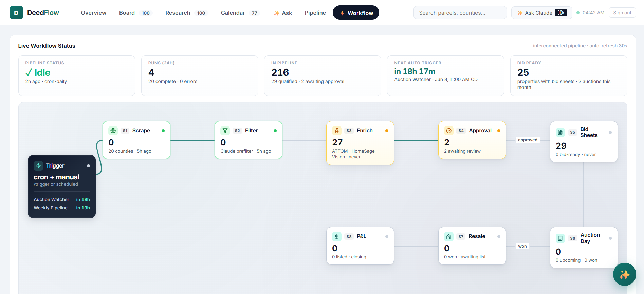Click the S2 step badge
This screenshot has width=644, height=294.
tap(237, 131)
